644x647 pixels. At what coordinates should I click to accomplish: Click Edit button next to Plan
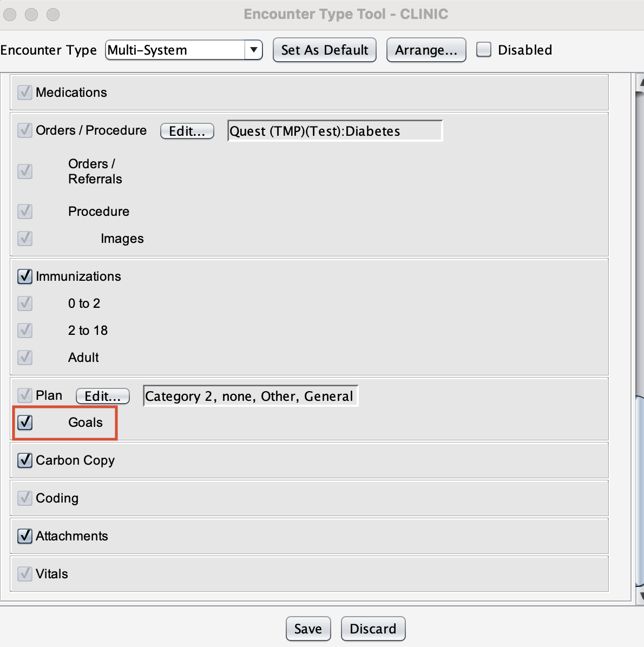tap(102, 396)
